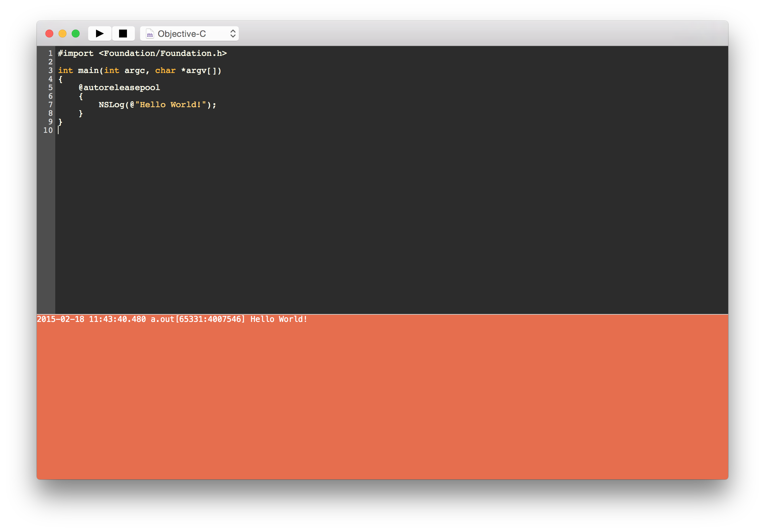
Task: Click the @autoreleasepool keyword
Action: point(119,87)
